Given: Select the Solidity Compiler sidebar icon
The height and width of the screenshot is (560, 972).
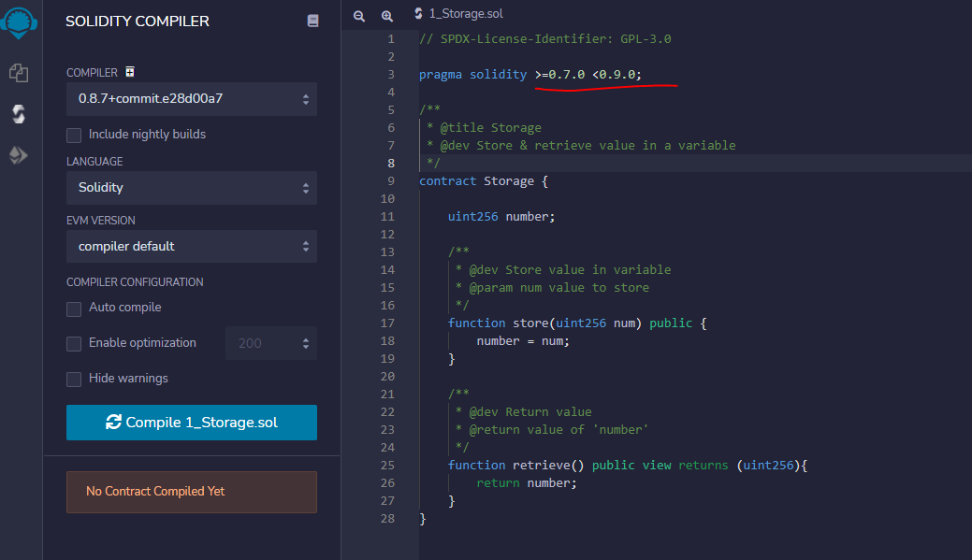Looking at the screenshot, I should (19, 114).
